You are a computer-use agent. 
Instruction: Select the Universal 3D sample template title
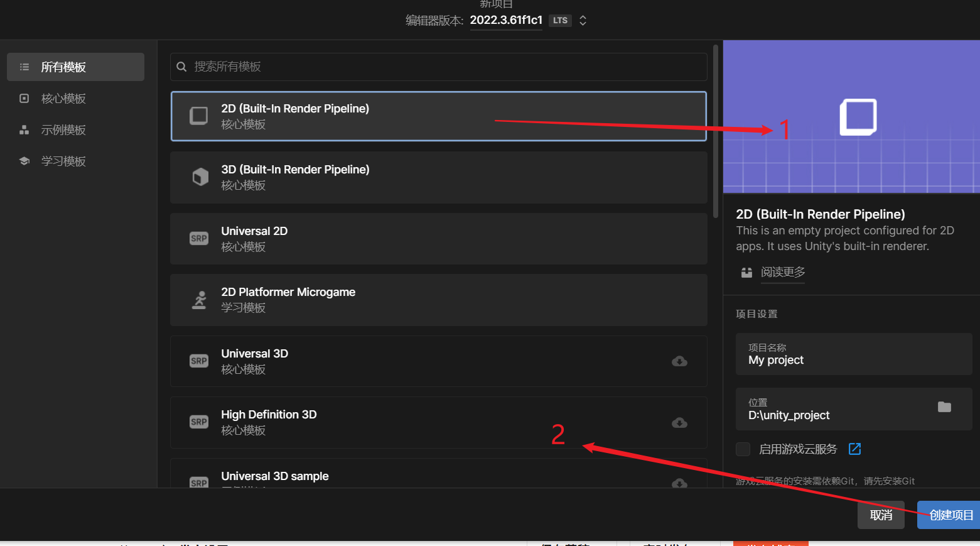pos(275,476)
